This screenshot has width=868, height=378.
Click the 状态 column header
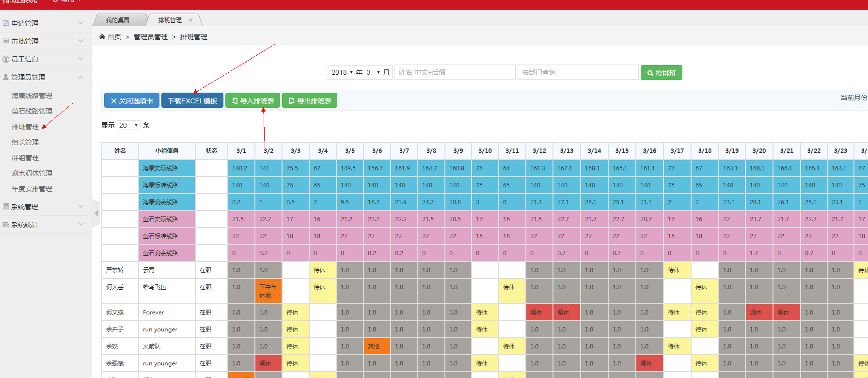click(211, 151)
